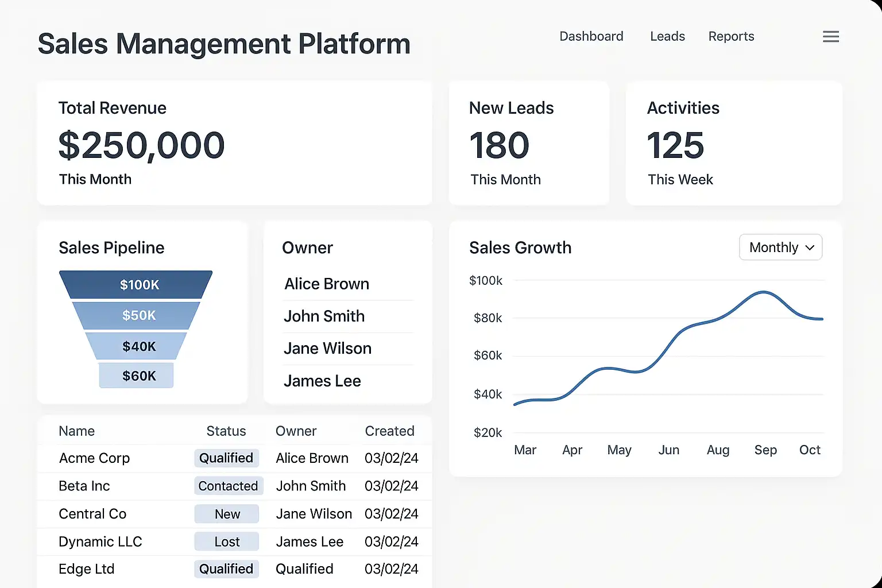882x588 pixels.
Task: Pick Jane Wilson from Owner list
Action: (x=327, y=349)
